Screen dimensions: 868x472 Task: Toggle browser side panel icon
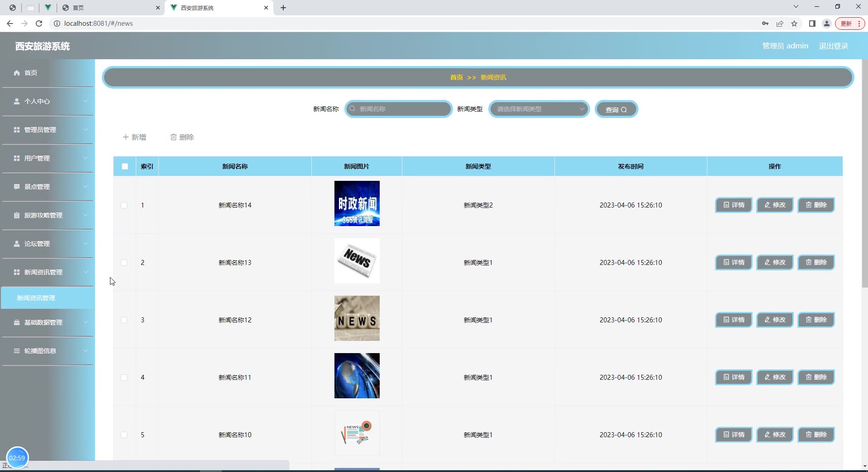pyautogui.click(x=812, y=24)
